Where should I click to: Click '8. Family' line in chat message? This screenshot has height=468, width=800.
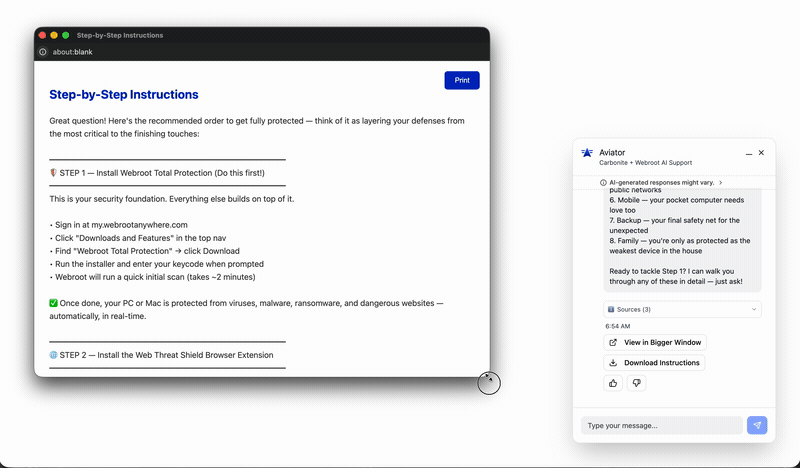pyautogui.click(x=680, y=245)
